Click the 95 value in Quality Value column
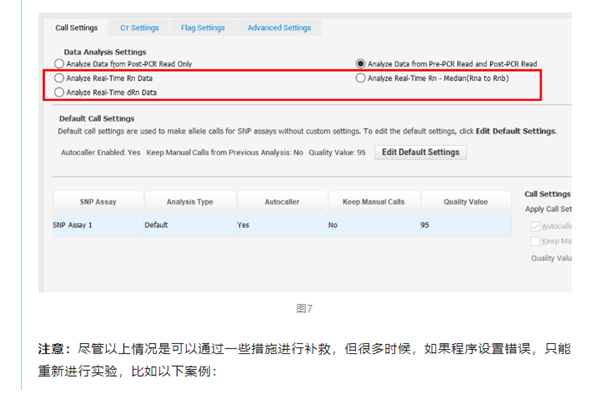Viewport: 600px width, 408px height. [425, 225]
